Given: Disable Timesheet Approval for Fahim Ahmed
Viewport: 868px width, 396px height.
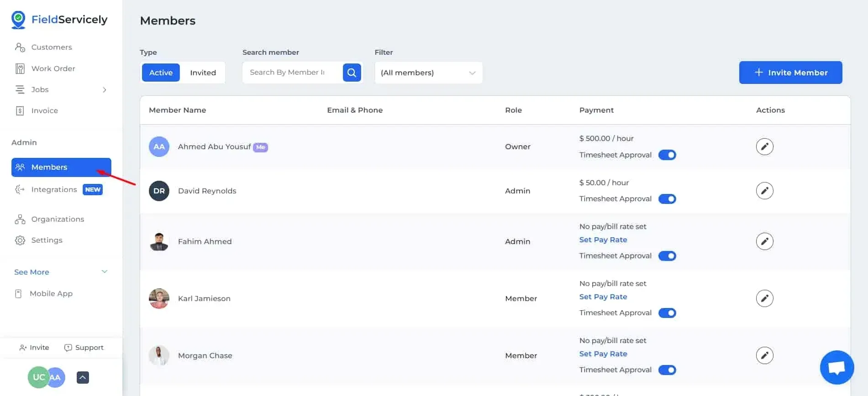Looking at the screenshot, I should (667, 256).
